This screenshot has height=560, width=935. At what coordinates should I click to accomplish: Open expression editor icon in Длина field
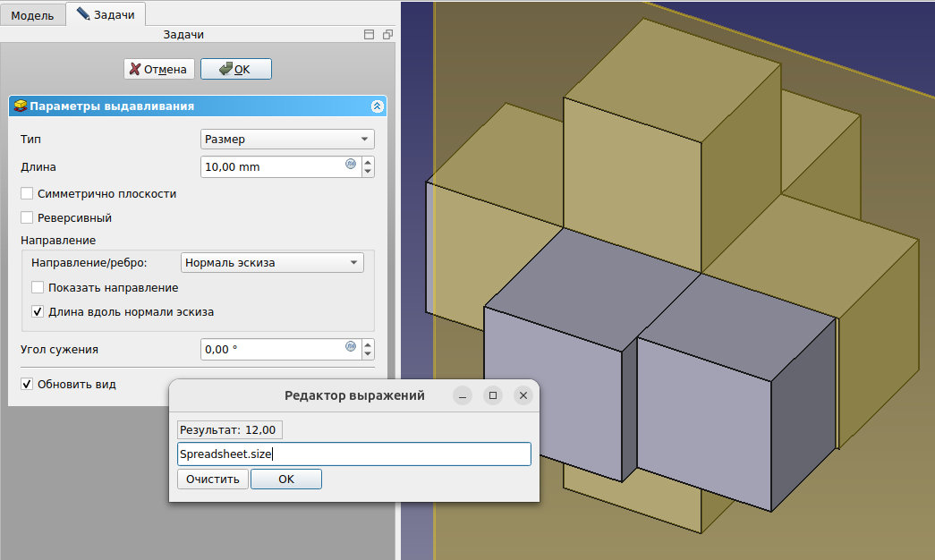point(351,164)
